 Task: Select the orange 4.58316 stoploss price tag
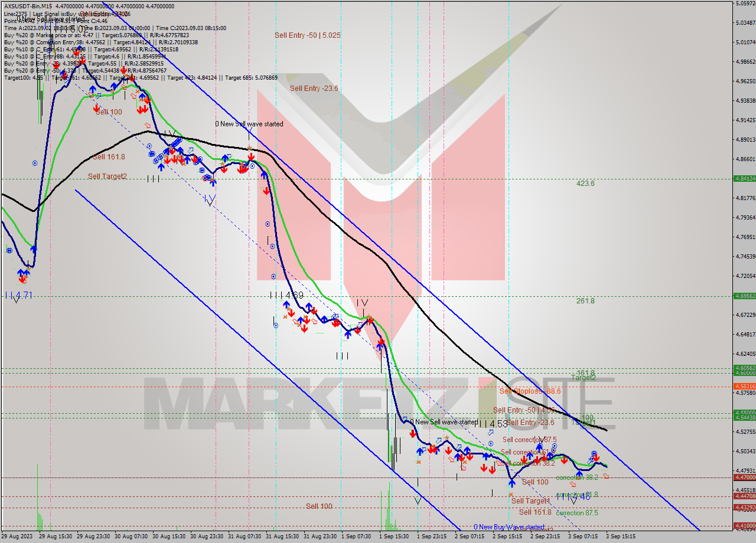(x=744, y=386)
